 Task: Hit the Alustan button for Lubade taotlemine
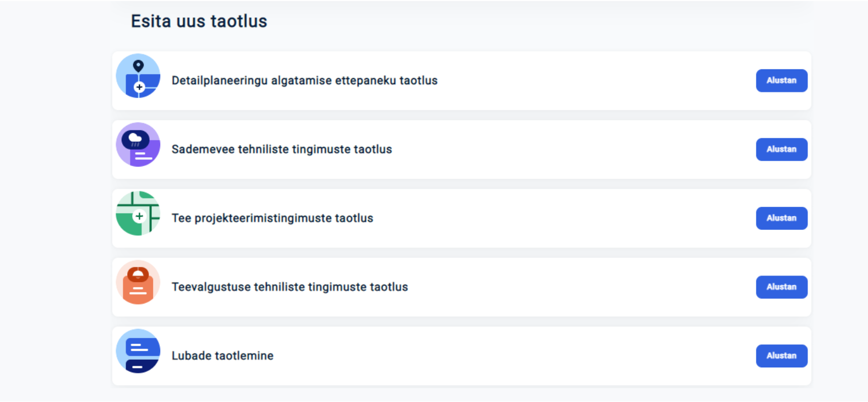[x=781, y=356]
